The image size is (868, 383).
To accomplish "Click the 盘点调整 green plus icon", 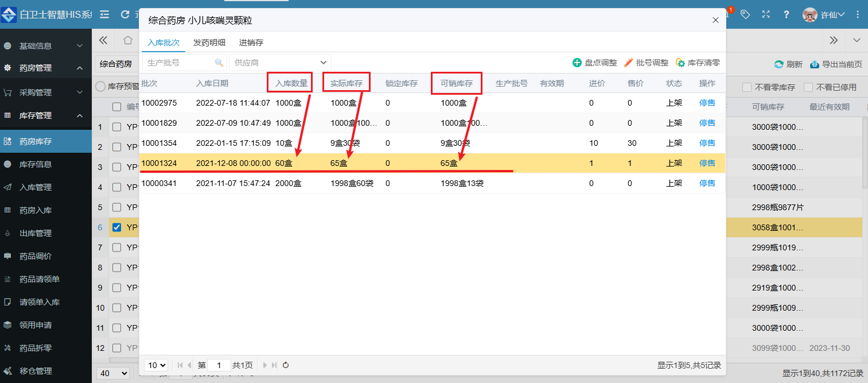I will point(577,63).
